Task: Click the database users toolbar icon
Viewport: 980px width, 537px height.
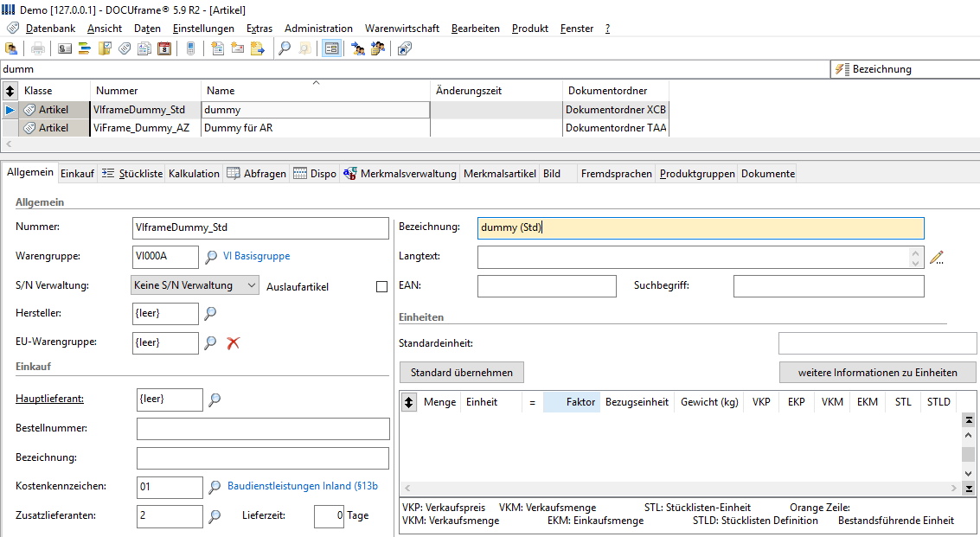Action: pyautogui.click(x=11, y=48)
